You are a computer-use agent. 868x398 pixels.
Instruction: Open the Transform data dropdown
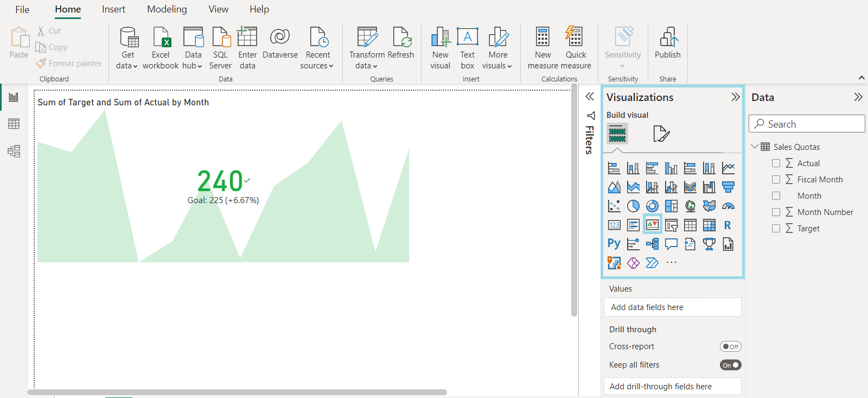point(367,48)
